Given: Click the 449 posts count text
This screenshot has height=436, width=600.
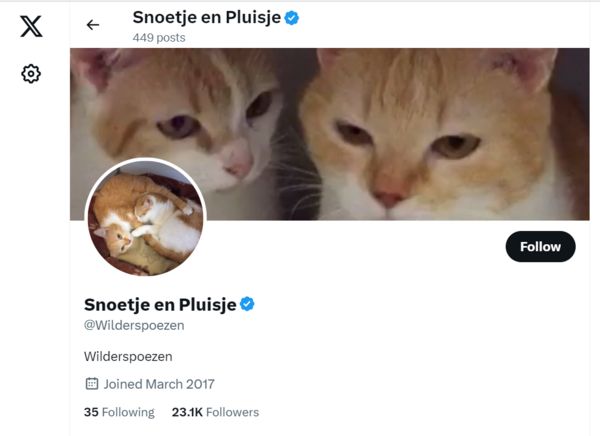Looking at the screenshot, I should pos(159,38).
